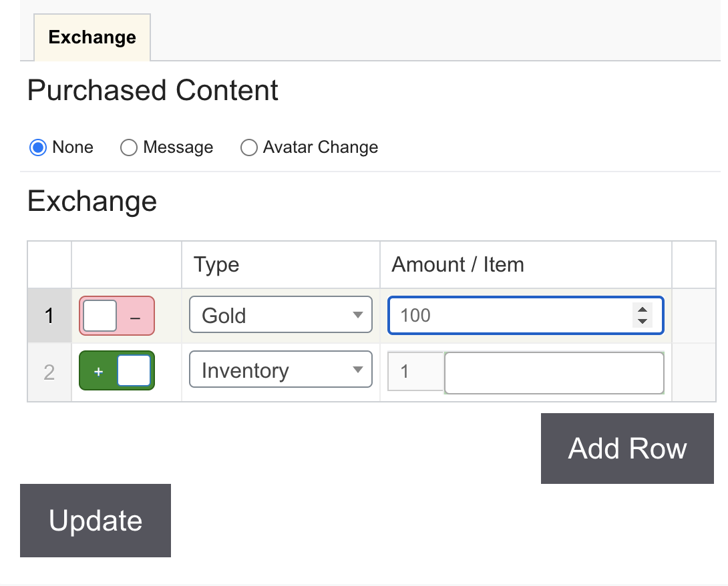
Task: Toggle the green plus switch in row 2
Action: [116, 370]
